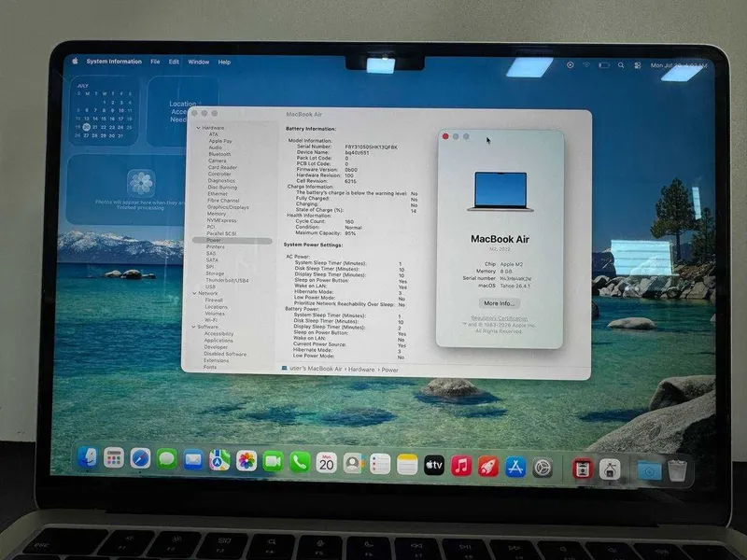
Task: Open the red rocket app in Dock
Action: pyautogui.click(x=488, y=467)
